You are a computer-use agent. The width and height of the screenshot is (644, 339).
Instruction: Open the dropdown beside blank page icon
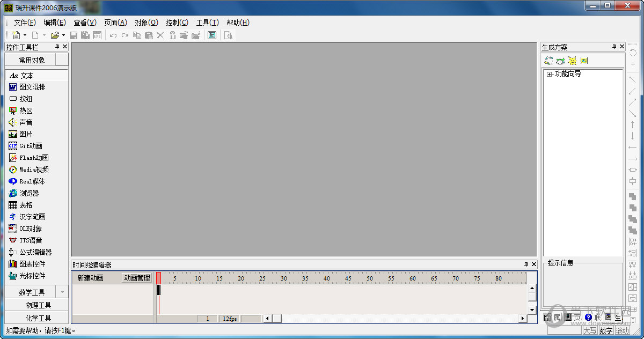click(44, 35)
